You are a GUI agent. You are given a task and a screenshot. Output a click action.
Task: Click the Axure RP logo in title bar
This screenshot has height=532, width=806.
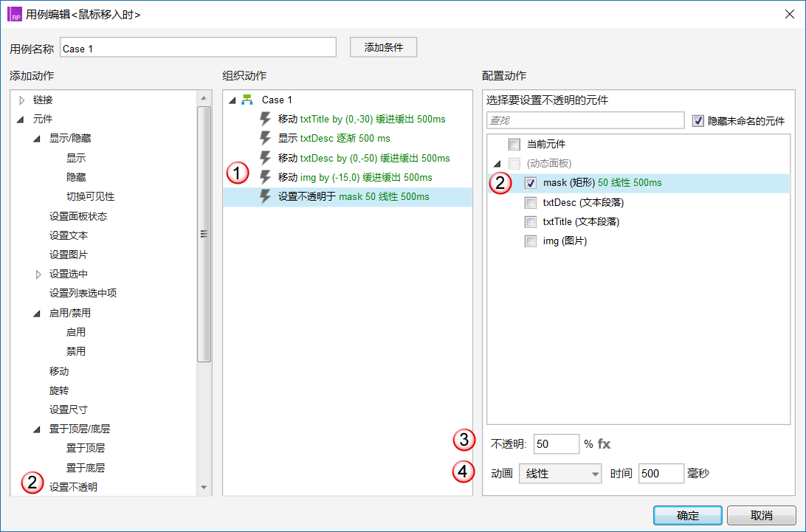pos(15,14)
